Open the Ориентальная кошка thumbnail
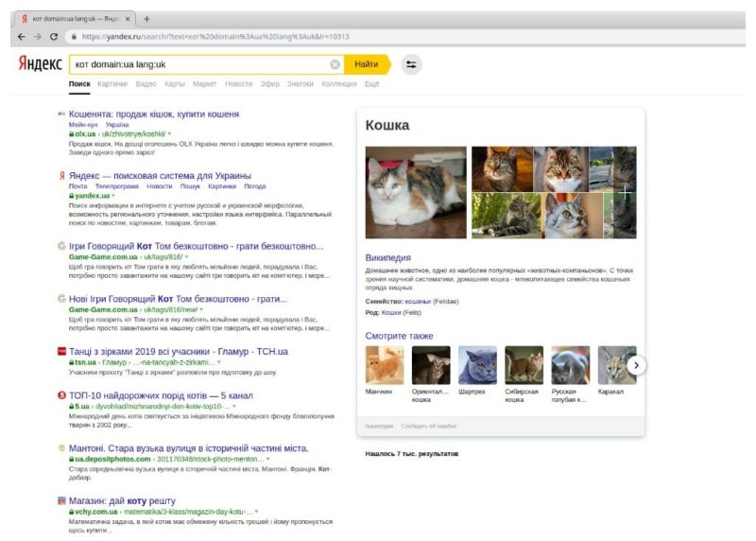756x541 pixels. tap(431, 365)
